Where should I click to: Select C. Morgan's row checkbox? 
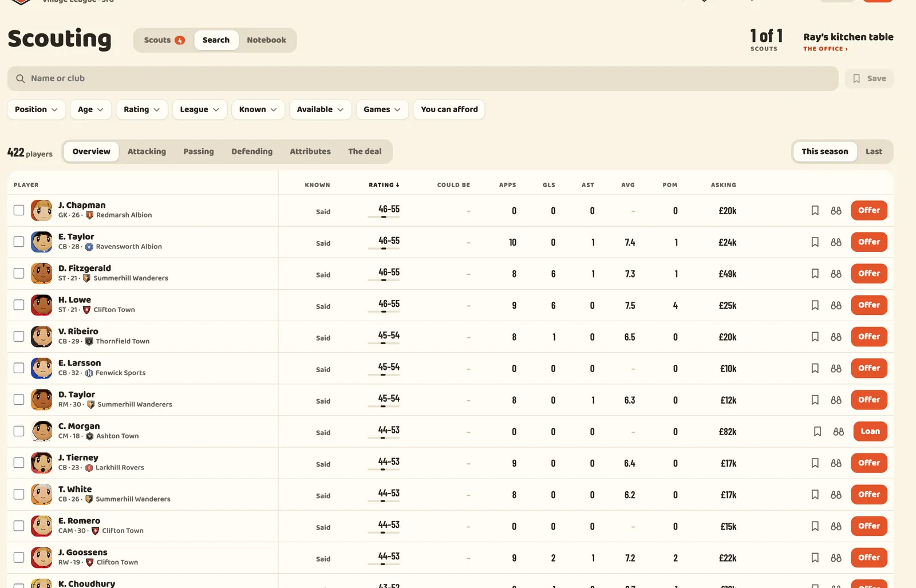click(19, 431)
